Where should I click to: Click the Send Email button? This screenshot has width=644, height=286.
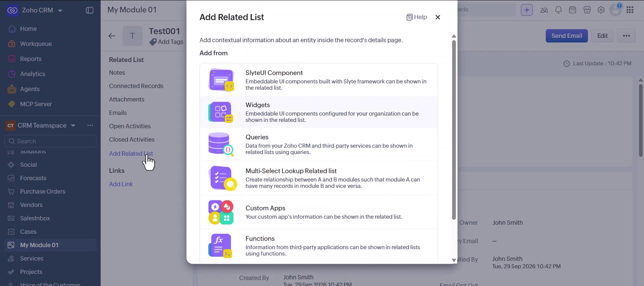tap(567, 36)
